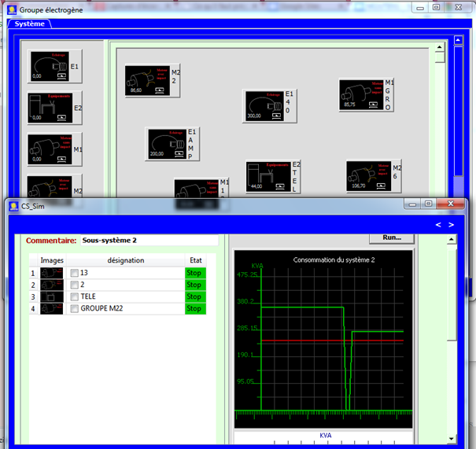Click thumbnail image of GROUPE M22 row

point(52,308)
